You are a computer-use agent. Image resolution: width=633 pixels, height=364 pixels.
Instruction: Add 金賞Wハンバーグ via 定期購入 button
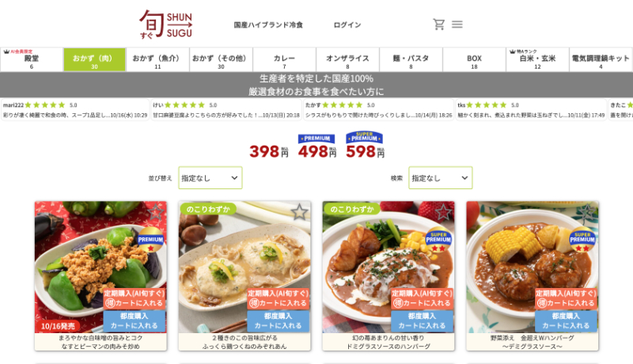(x=566, y=298)
